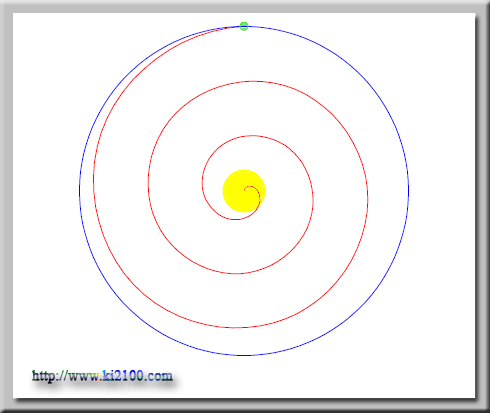Screen dimensions: 490x413
Task: Click the yellow sun's left edge
Action: point(223,191)
